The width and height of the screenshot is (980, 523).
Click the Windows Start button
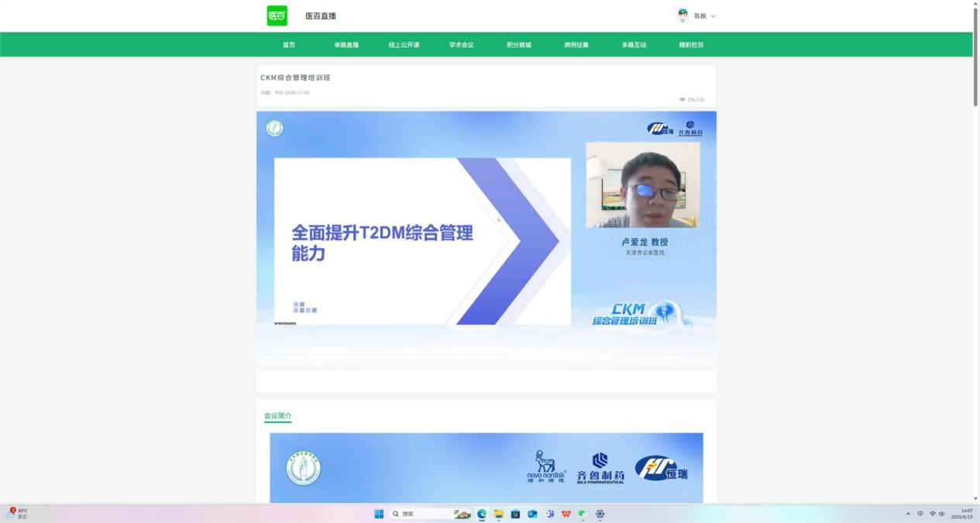(379, 514)
